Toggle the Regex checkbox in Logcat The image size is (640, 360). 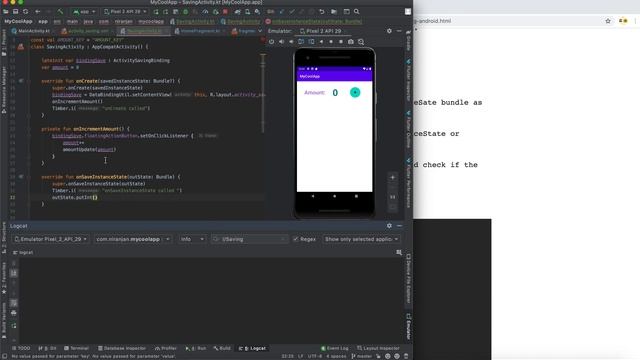pos(296,239)
